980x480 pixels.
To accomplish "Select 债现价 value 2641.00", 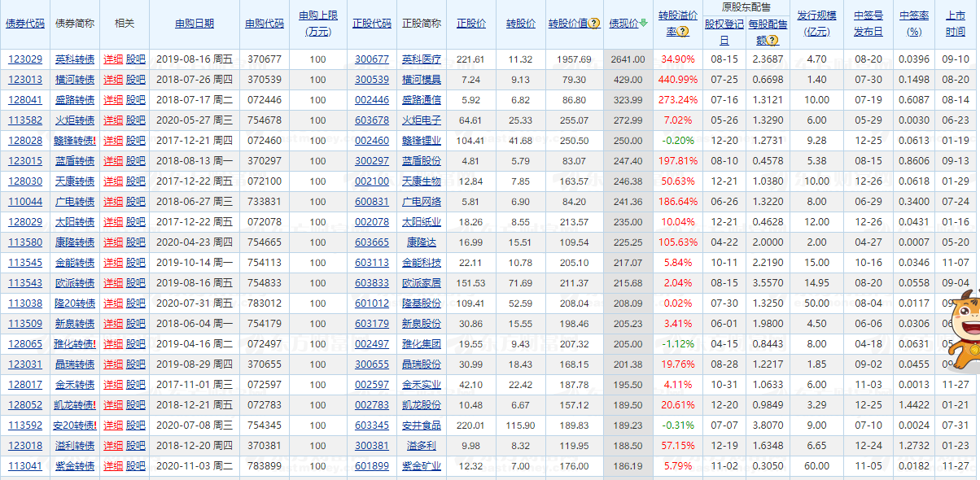I will click(628, 59).
